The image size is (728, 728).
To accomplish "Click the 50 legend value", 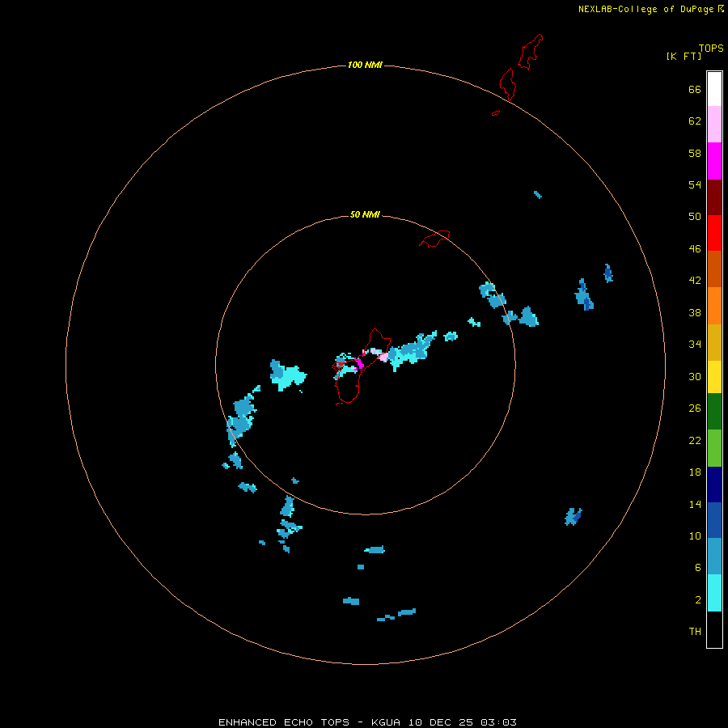I will (x=695, y=216).
